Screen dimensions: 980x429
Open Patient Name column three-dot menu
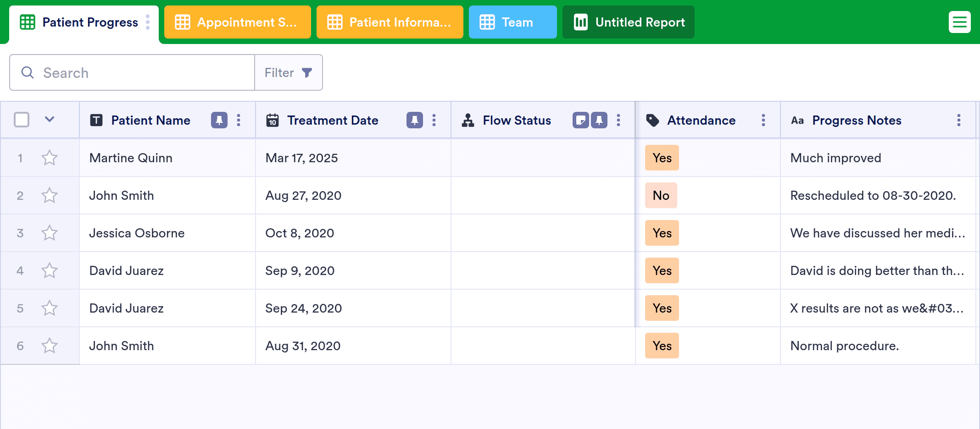coord(239,120)
